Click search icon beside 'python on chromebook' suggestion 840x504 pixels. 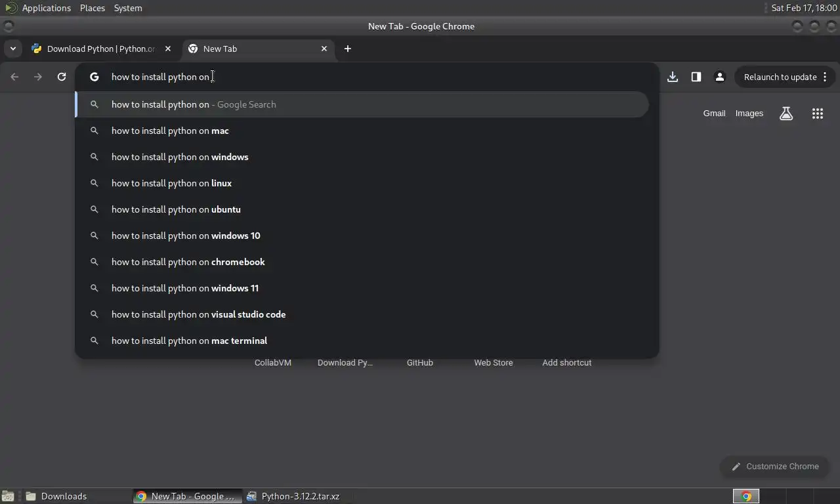tap(94, 262)
